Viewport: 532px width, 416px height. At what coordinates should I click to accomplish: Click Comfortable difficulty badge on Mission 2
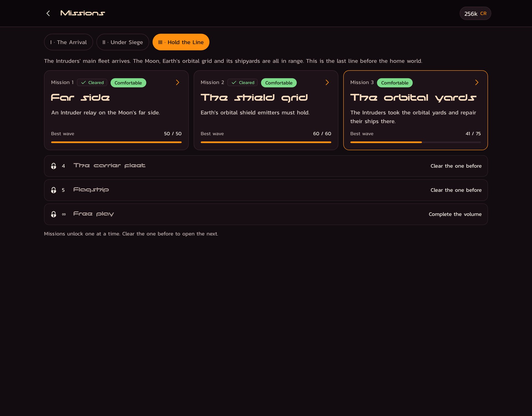coord(279,83)
